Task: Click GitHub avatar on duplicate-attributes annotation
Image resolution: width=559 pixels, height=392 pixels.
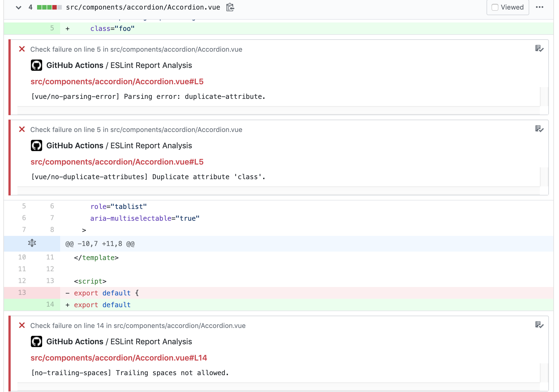Action: coord(37,145)
